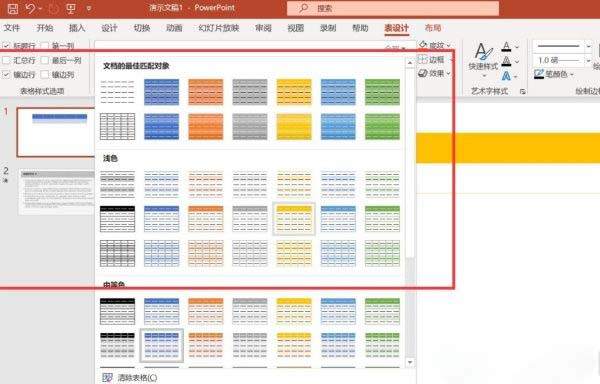Toggle the 镶边行 checkbox
600x384 pixels.
tap(6, 75)
